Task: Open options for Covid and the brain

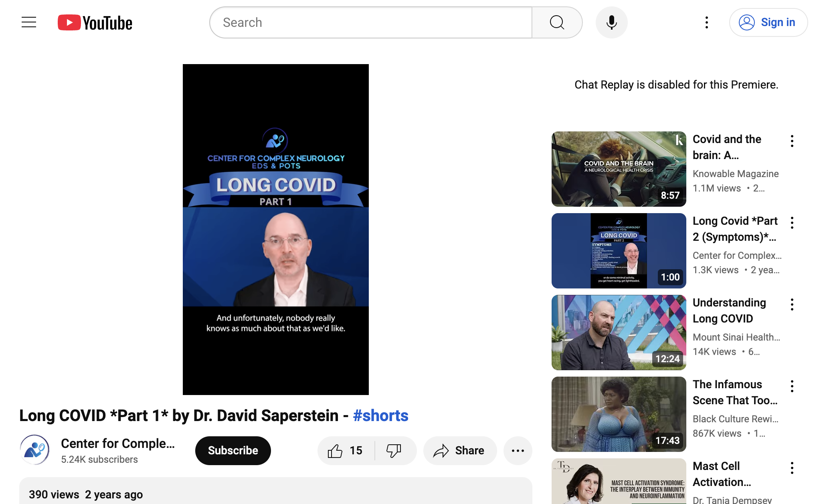Action: click(x=792, y=141)
